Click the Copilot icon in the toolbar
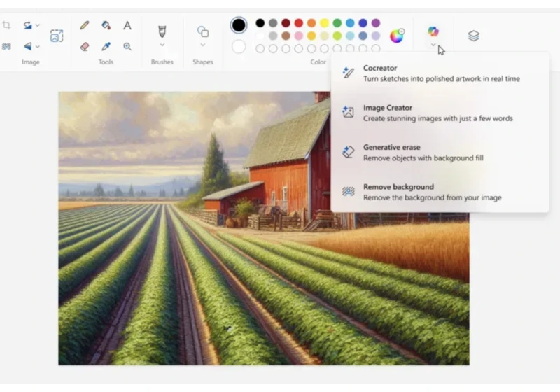The image size is (560, 392). [433, 31]
